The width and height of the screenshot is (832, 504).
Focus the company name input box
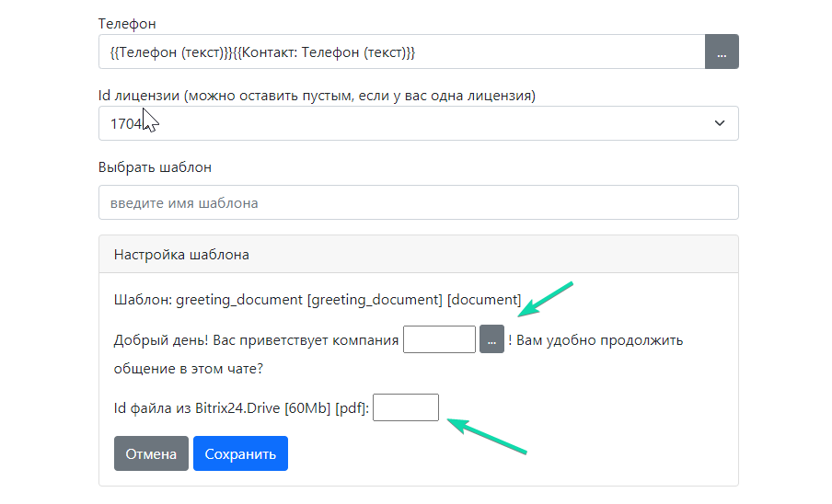[x=439, y=339]
